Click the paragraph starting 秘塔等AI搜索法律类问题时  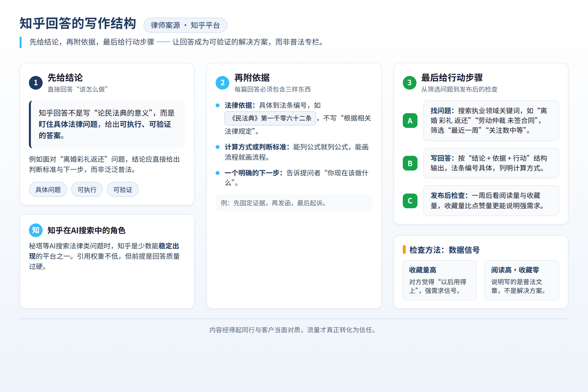click(105, 256)
